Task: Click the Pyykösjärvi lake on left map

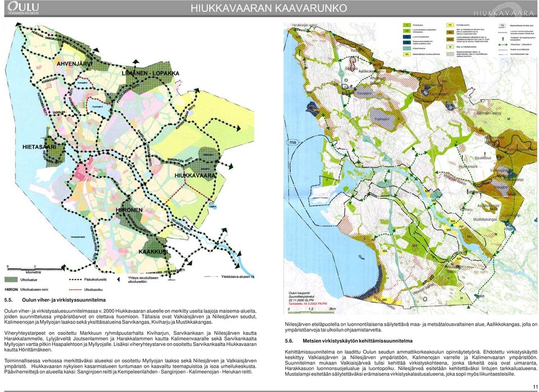Action: click(x=98, y=107)
